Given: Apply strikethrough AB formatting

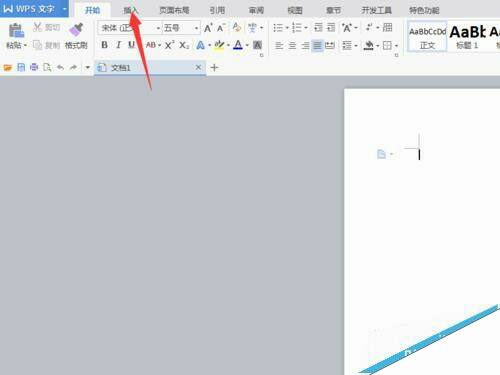Looking at the screenshot, I should (x=151, y=45).
